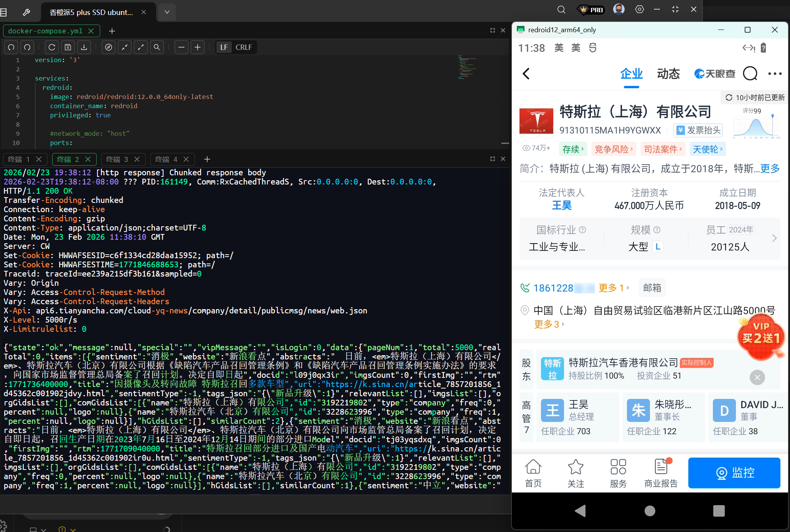Close the docker-compose.yml tab
The height and width of the screenshot is (532, 790).
pos(91,31)
